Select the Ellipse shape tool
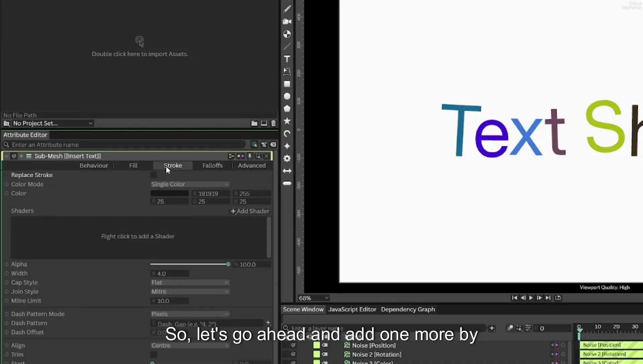The image size is (643, 364). pos(287,96)
